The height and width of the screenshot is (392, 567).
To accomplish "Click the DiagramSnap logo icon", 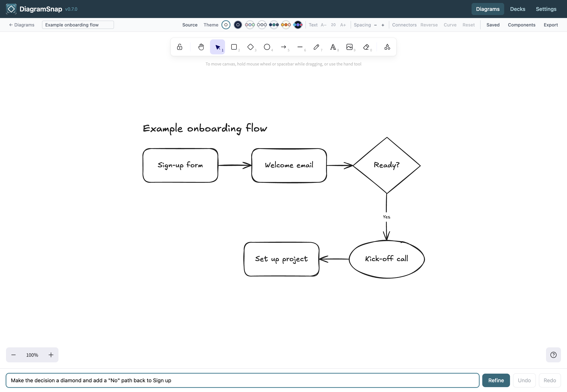I will pyautogui.click(x=11, y=9).
